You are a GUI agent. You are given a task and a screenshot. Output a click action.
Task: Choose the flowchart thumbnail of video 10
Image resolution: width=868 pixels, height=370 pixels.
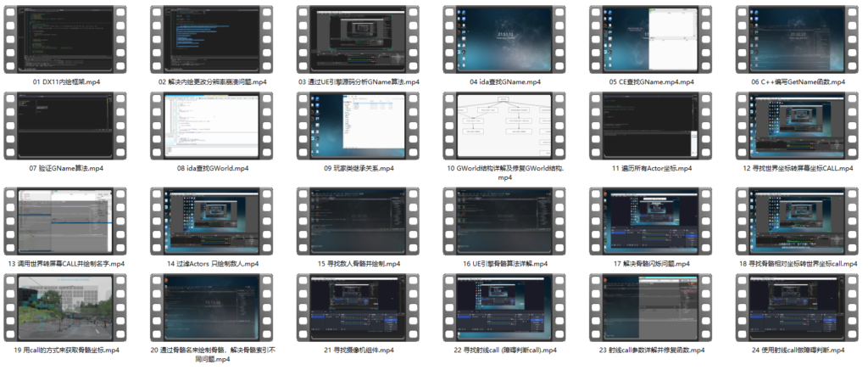click(505, 126)
